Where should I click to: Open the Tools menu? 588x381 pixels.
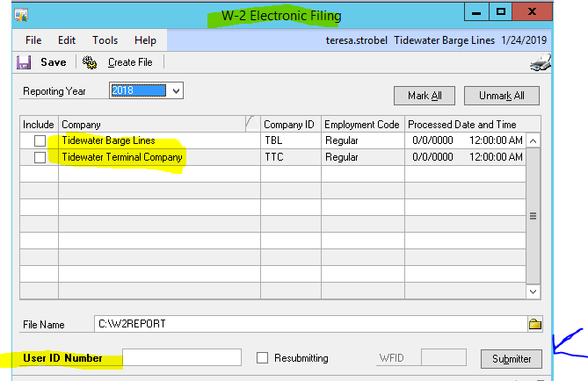(105, 40)
